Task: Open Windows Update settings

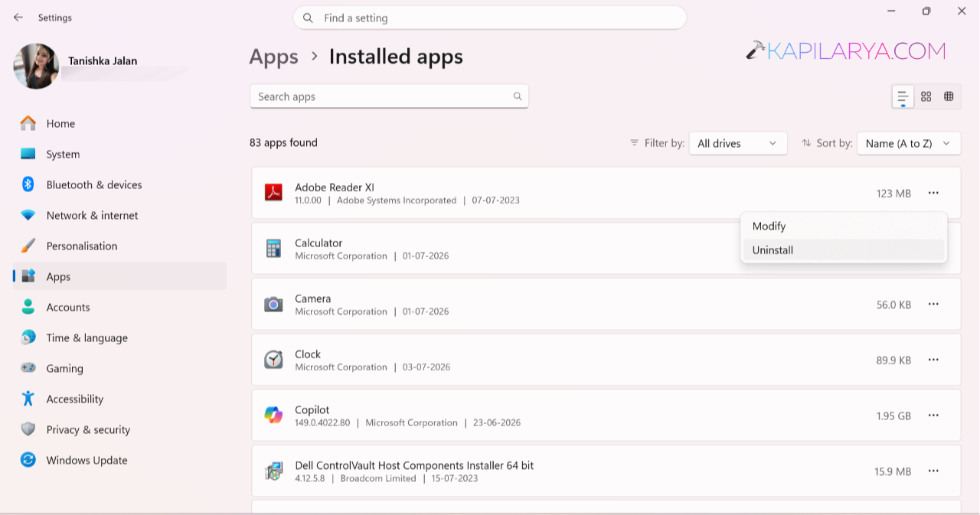Action: [120, 460]
